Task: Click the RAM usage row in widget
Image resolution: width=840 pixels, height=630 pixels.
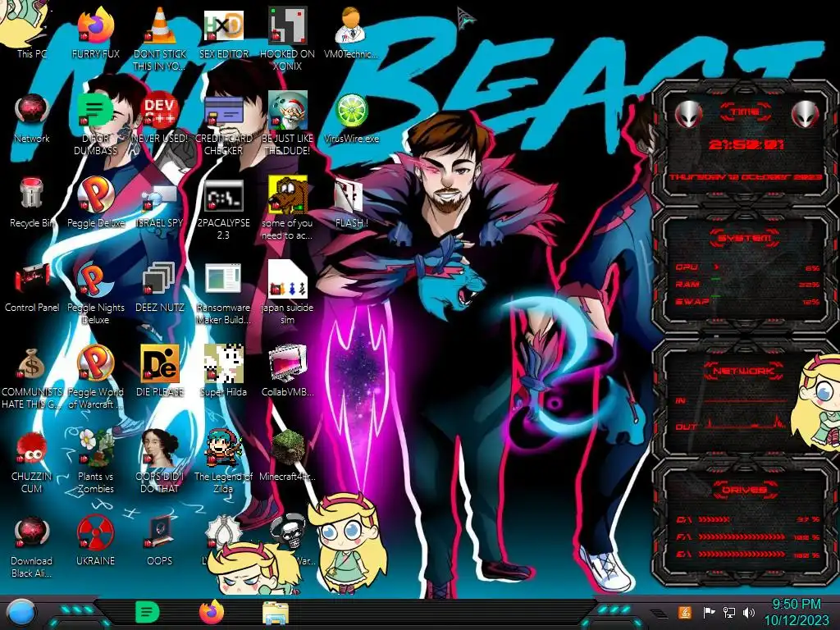Action: click(748, 285)
